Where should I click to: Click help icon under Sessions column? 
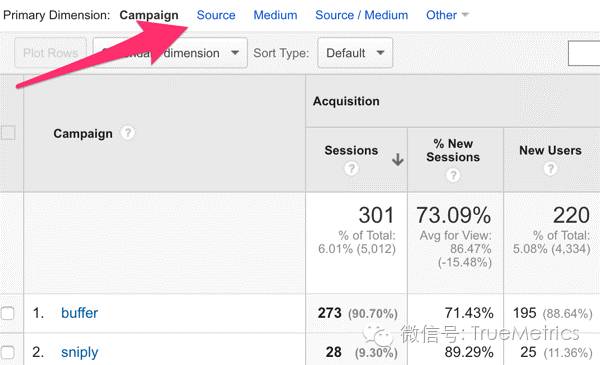click(x=351, y=168)
